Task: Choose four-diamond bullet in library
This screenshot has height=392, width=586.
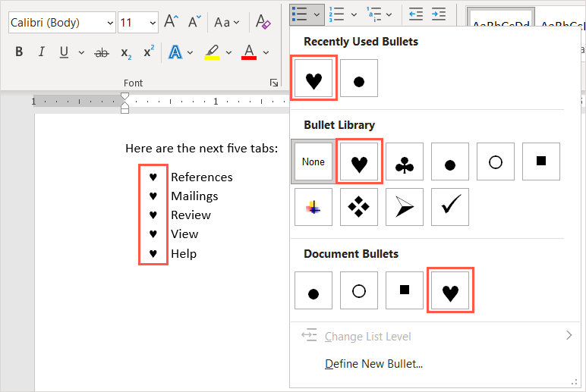Action: 359,207
